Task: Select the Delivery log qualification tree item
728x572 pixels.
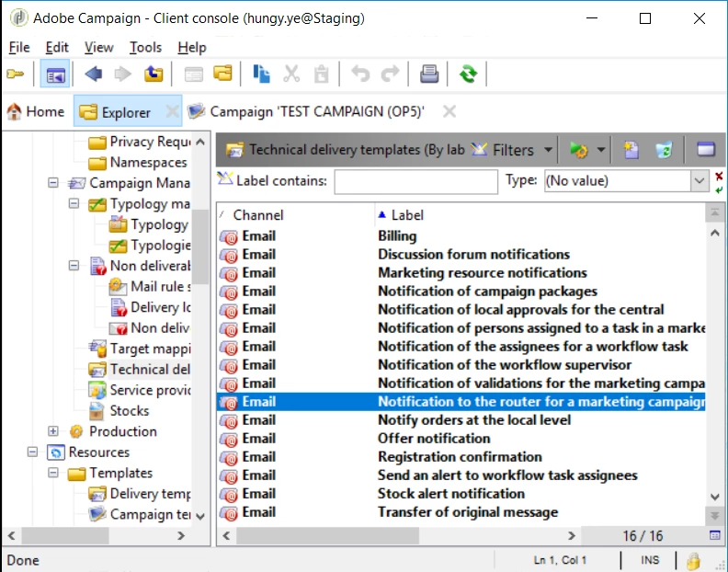Action: (x=150, y=307)
